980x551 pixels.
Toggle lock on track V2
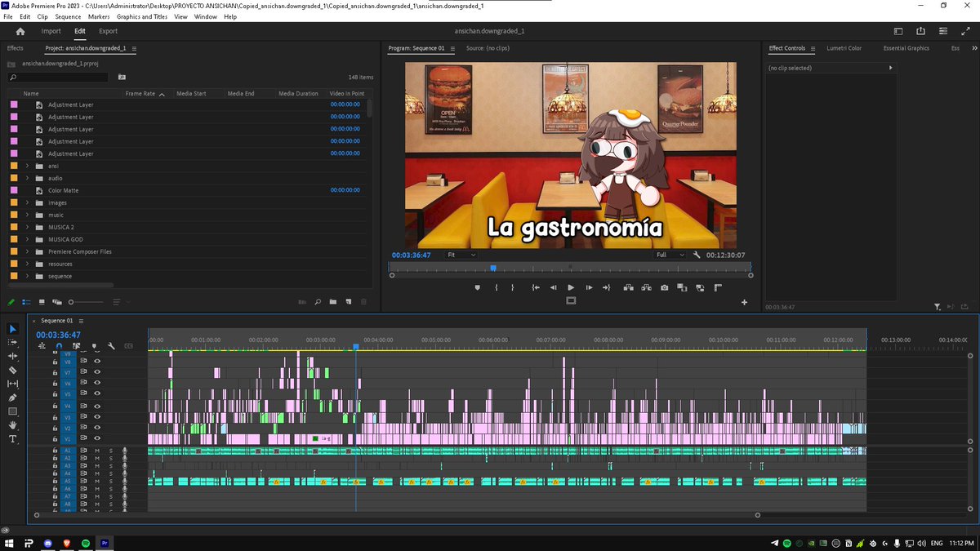pyautogui.click(x=55, y=428)
